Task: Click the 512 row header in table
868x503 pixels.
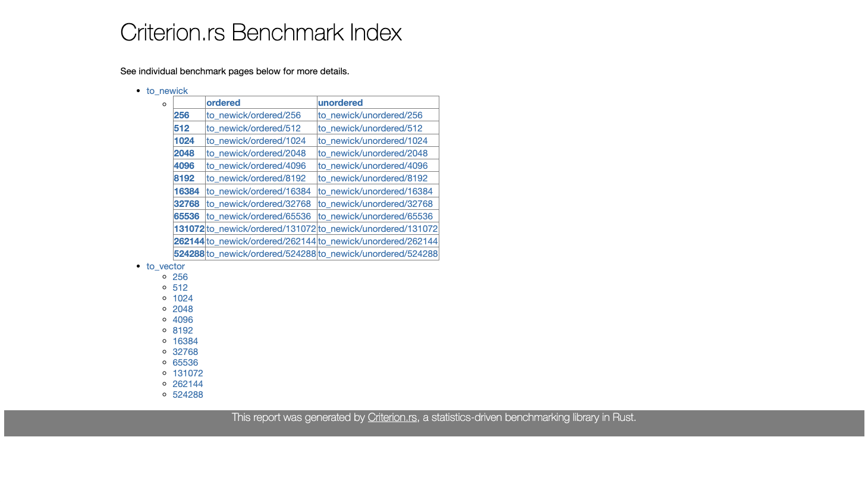Action: click(181, 128)
